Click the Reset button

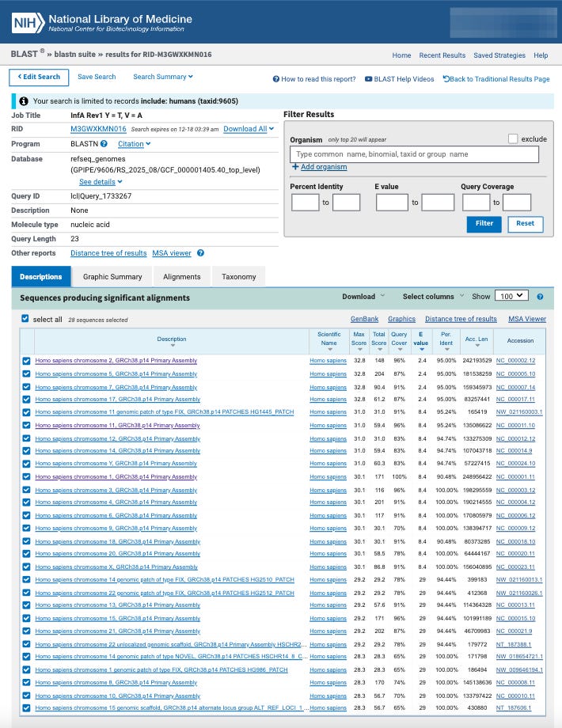coord(526,224)
